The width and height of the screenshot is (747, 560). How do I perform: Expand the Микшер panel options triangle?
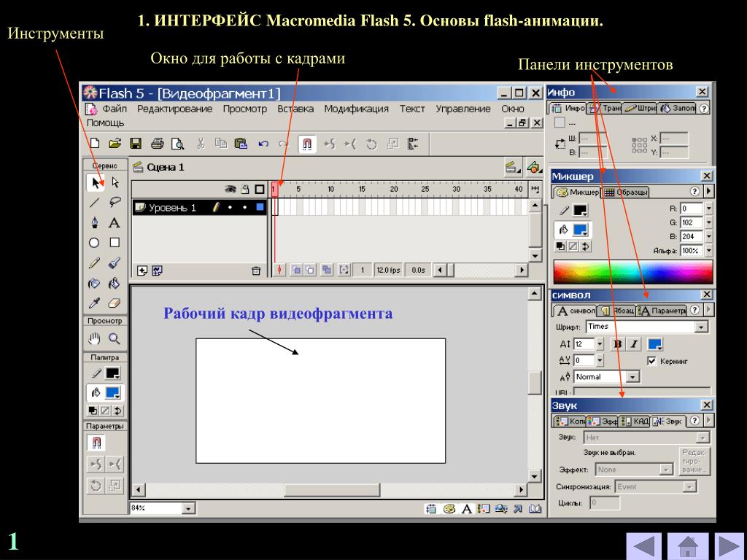pyautogui.click(x=709, y=192)
